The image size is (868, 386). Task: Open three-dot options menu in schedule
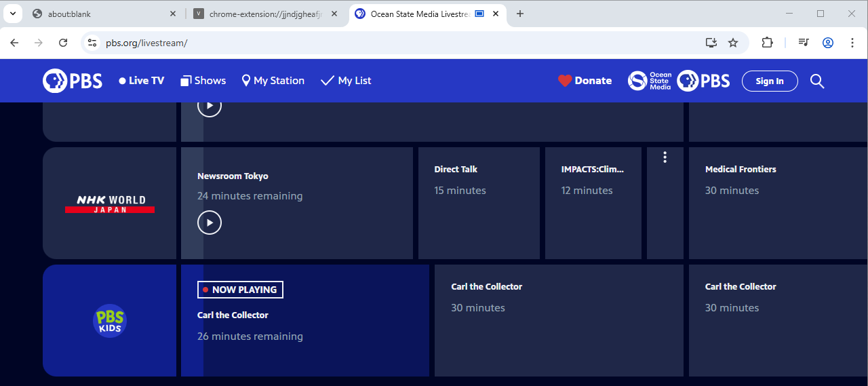(665, 157)
